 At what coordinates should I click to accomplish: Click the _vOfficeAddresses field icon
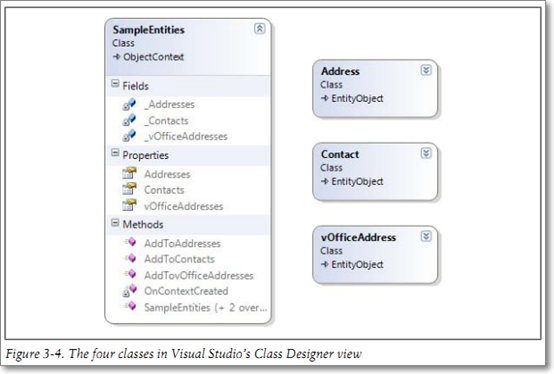[x=129, y=136]
